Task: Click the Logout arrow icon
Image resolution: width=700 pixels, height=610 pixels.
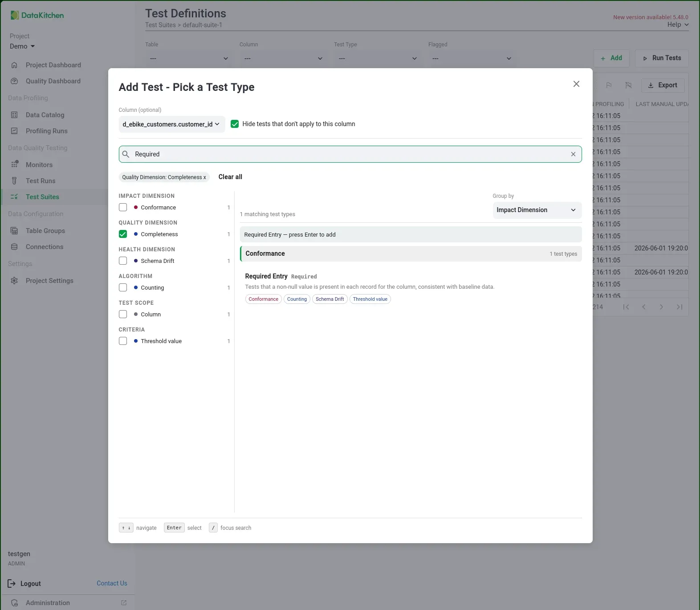Action: click(x=12, y=583)
